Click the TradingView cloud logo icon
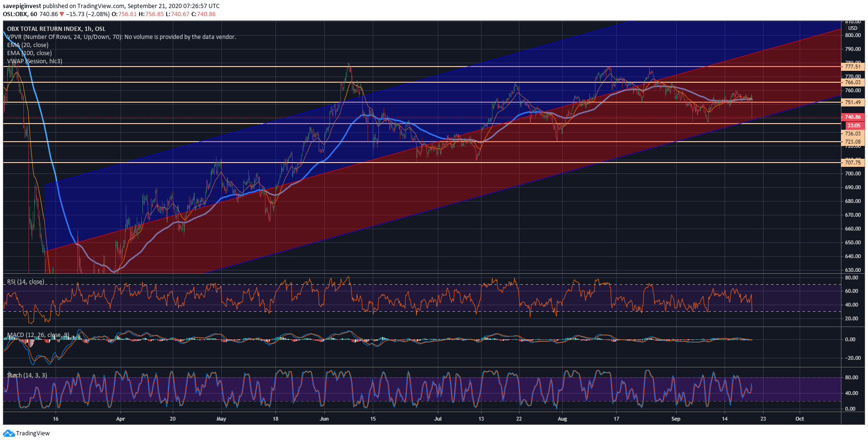 [x=9, y=433]
